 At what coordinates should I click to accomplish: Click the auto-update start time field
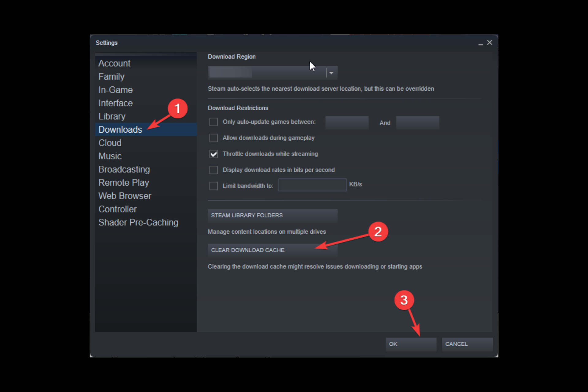pos(347,123)
